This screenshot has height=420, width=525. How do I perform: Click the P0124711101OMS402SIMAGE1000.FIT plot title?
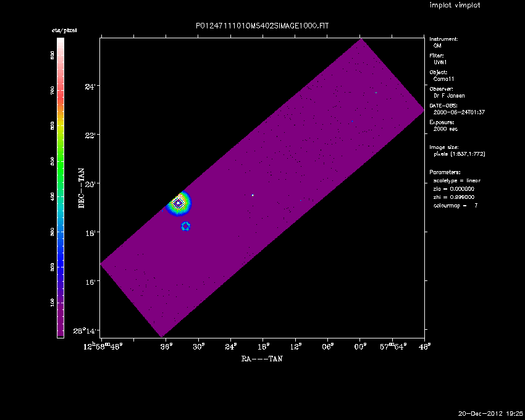pos(262,26)
